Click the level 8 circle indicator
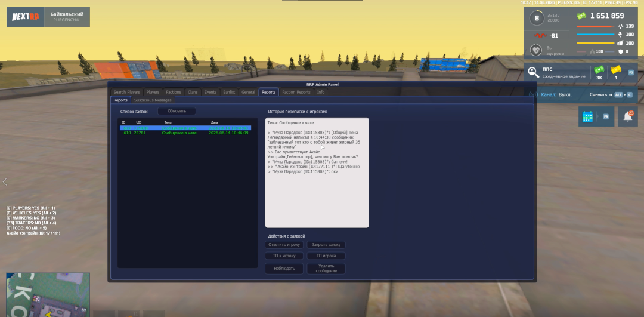Viewport: 644px width, 317px height. pos(535,18)
